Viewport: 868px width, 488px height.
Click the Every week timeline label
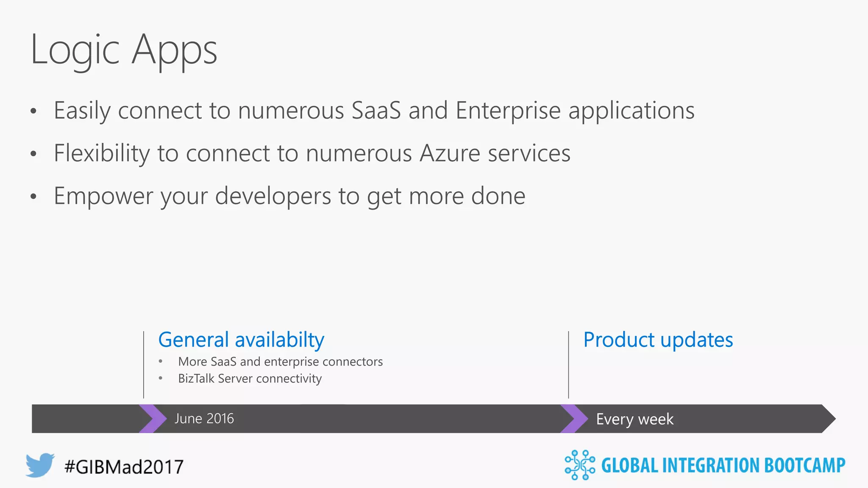click(635, 419)
